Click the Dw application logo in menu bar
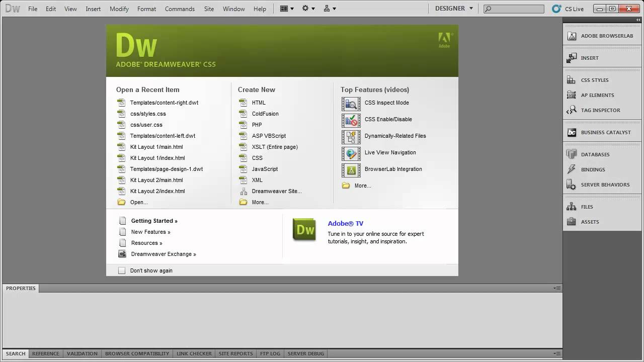The height and width of the screenshot is (362, 644). 13,9
